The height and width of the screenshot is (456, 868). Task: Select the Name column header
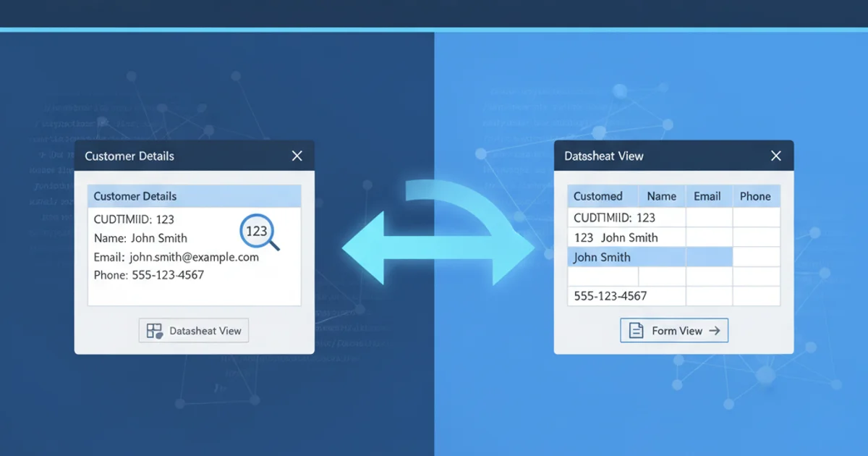point(661,196)
